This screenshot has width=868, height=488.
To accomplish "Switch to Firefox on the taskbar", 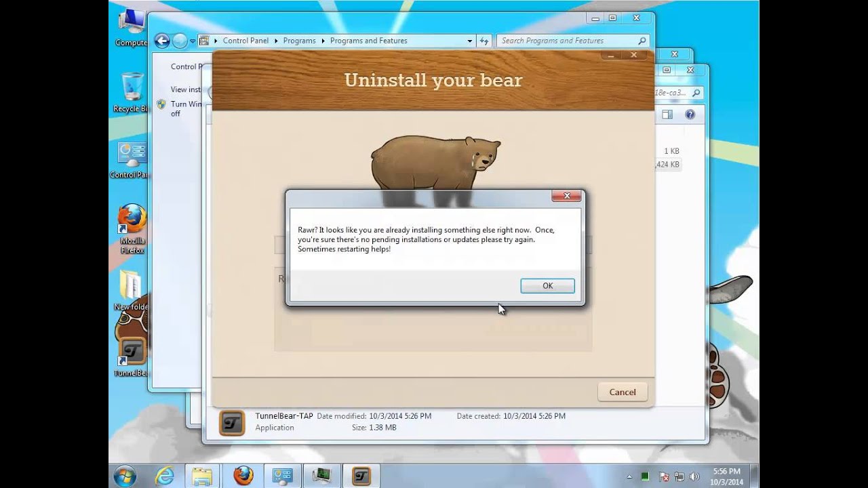I will (243, 476).
